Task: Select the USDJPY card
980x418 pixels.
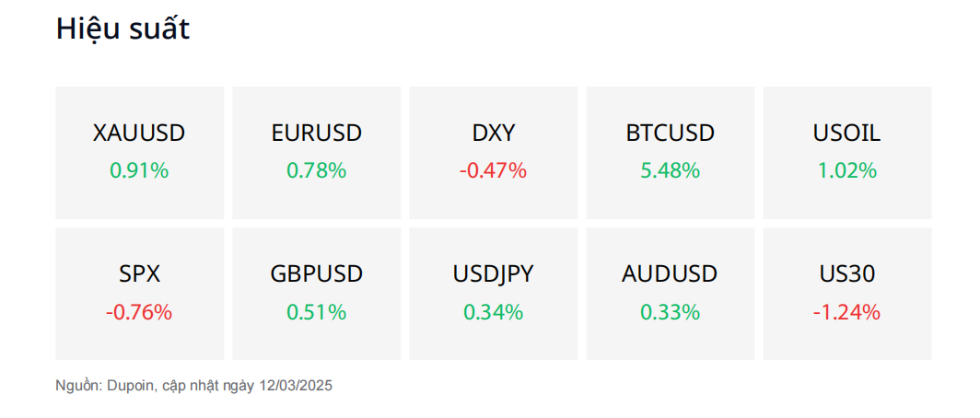Action: (x=493, y=294)
